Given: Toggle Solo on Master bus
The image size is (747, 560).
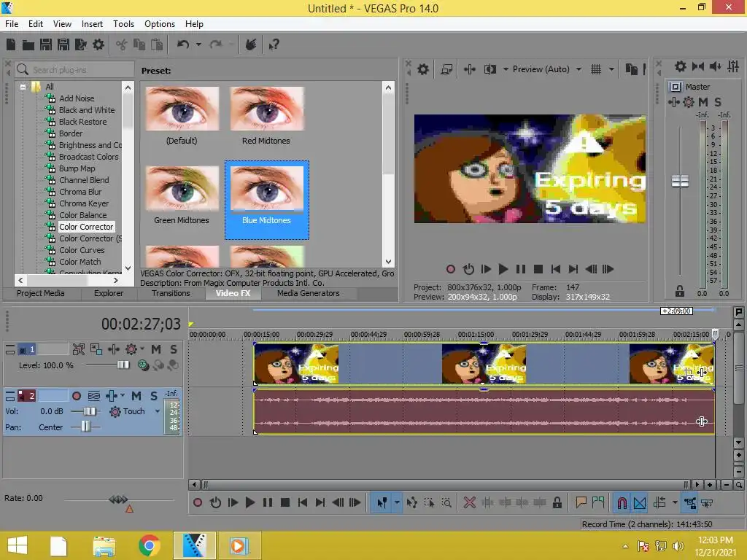Looking at the screenshot, I should pyautogui.click(x=718, y=102).
